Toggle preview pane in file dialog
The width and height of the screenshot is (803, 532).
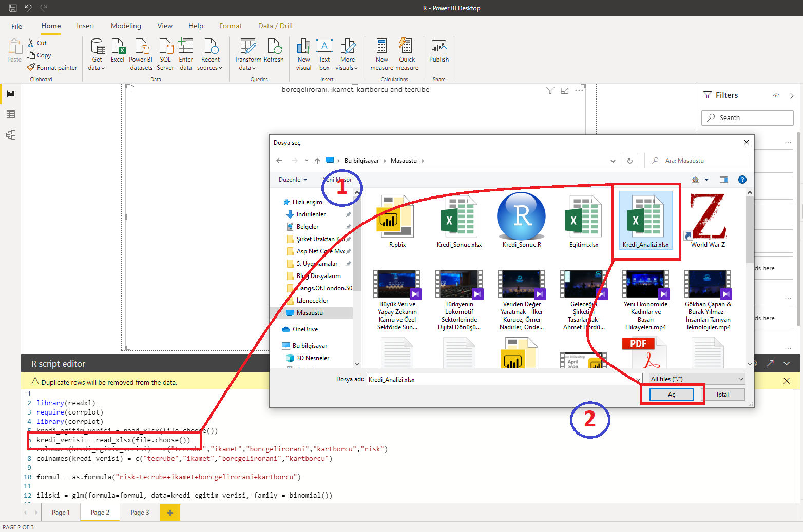click(x=724, y=180)
